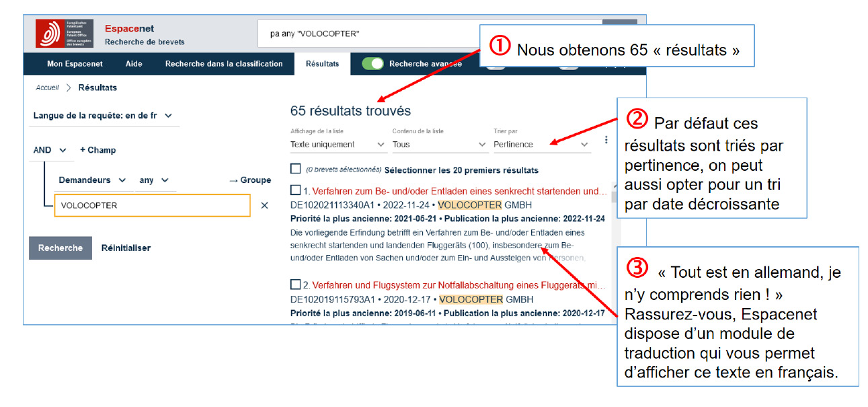Screen dimensions: 868x407
Task: Go to Mon Espacenet menu
Action: (x=74, y=64)
